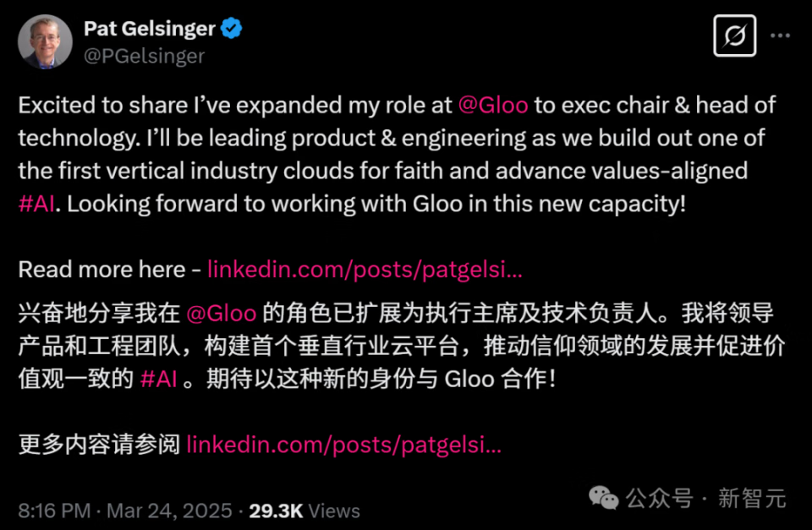Image resolution: width=812 pixels, height=530 pixels.
Task: Open the @Gloo mention in the Chinese translation
Action: [x=221, y=313]
